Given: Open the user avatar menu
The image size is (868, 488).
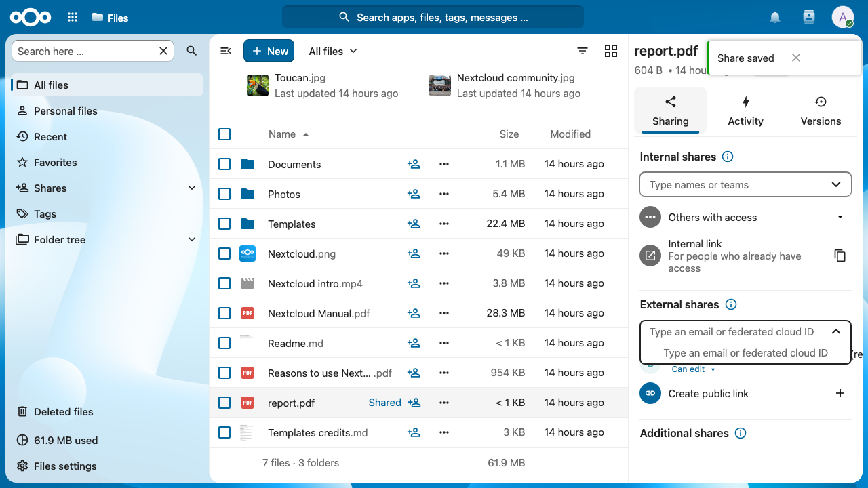Looking at the screenshot, I should (x=843, y=18).
